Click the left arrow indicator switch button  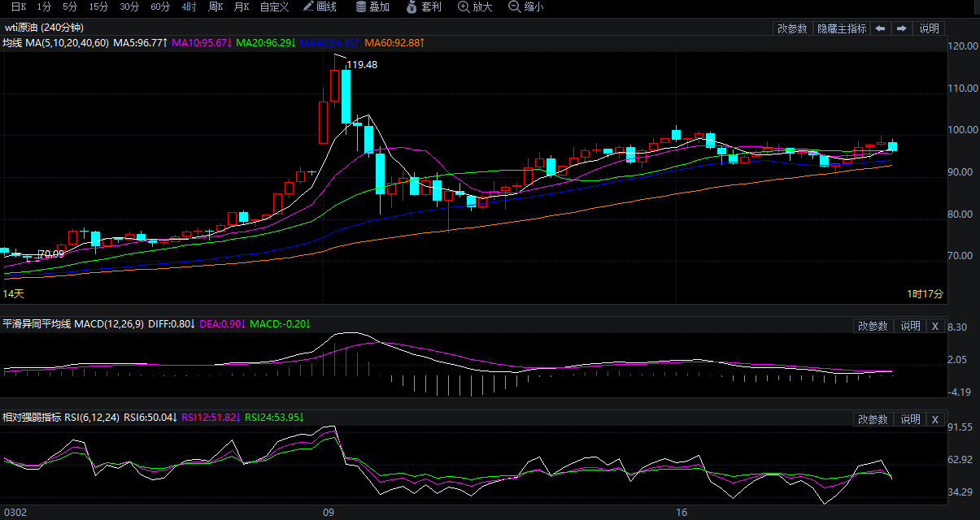pos(881,28)
